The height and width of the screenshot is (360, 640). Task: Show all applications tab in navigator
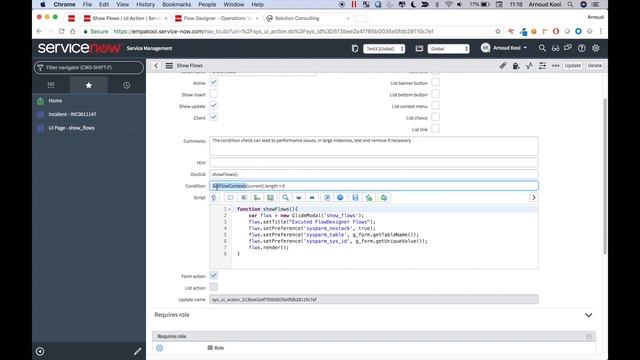(x=51, y=85)
